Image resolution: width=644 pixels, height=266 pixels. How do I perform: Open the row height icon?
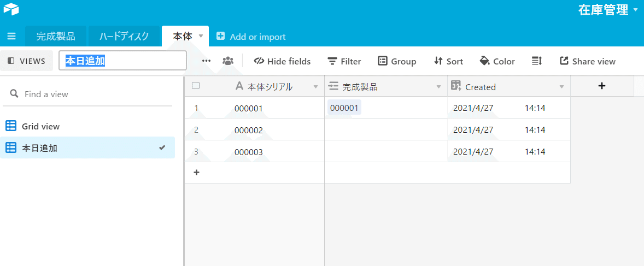click(x=536, y=61)
